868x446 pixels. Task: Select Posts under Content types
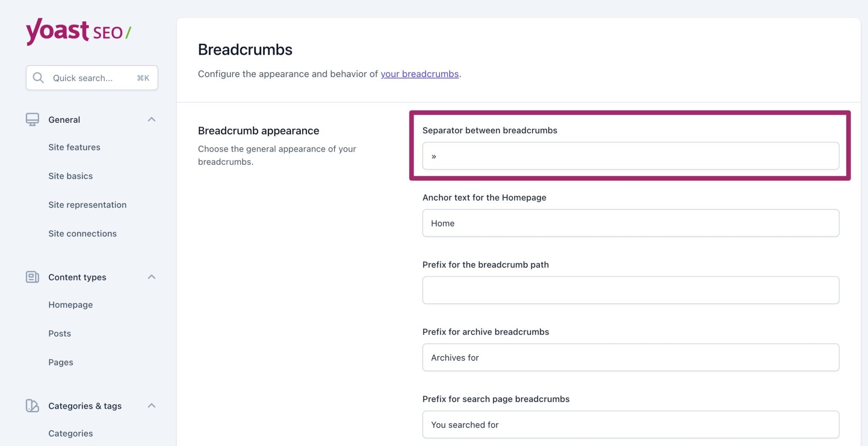pyautogui.click(x=59, y=333)
